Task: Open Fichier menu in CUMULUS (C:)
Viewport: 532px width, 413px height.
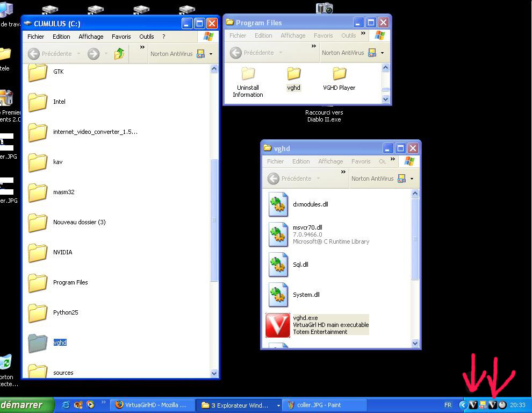Action: click(x=35, y=37)
